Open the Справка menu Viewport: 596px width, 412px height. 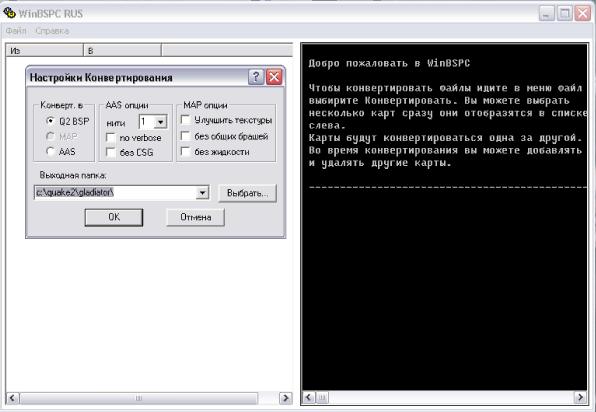tap(52, 31)
